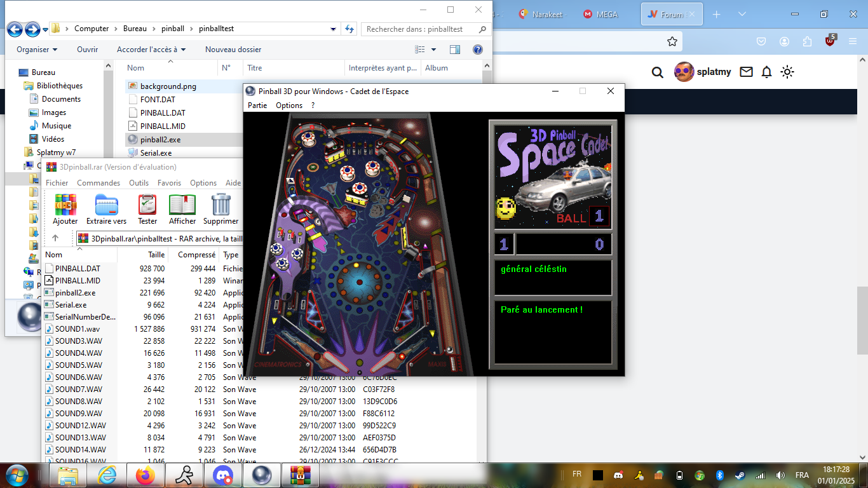The height and width of the screenshot is (488, 868).
Task: Open Internet Explorer from the taskbar
Action: tap(107, 475)
